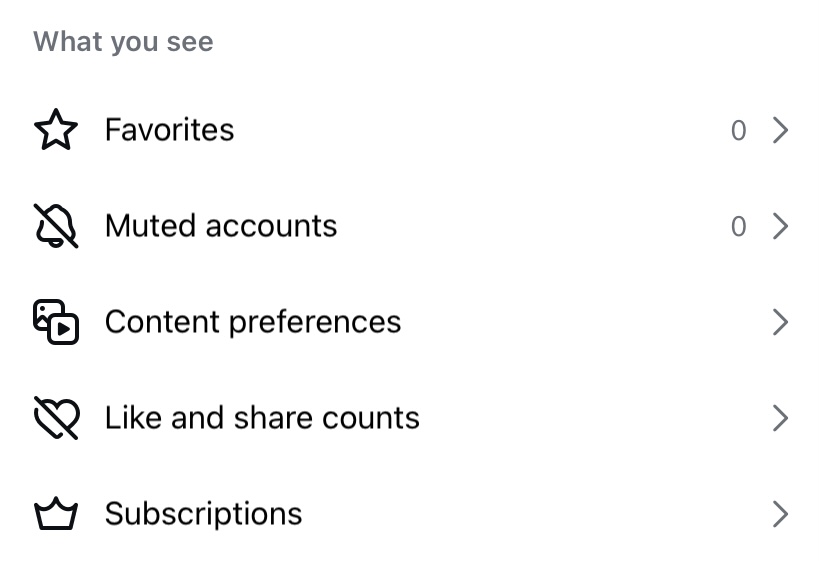
Task: Expand the Favorites chevron arrow
Action: click(781, 130)
